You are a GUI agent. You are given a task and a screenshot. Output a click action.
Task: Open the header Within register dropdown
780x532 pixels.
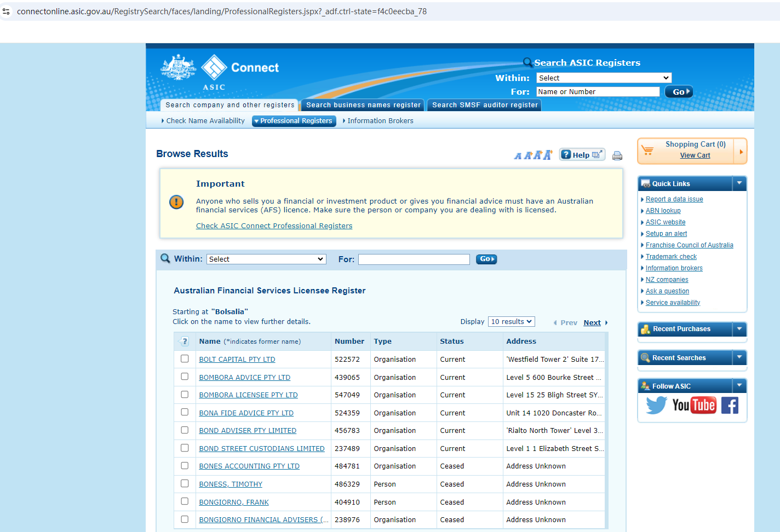click(x=604, y=78)
